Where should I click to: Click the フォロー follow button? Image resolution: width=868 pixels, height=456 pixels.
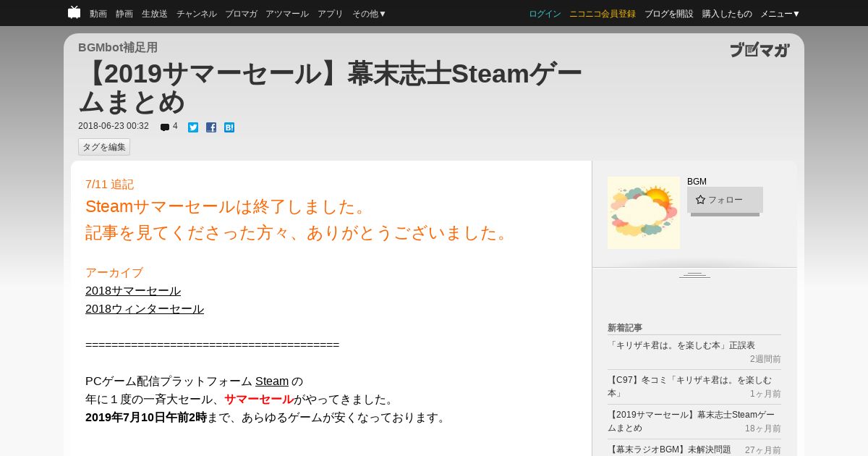pos(725,200)
